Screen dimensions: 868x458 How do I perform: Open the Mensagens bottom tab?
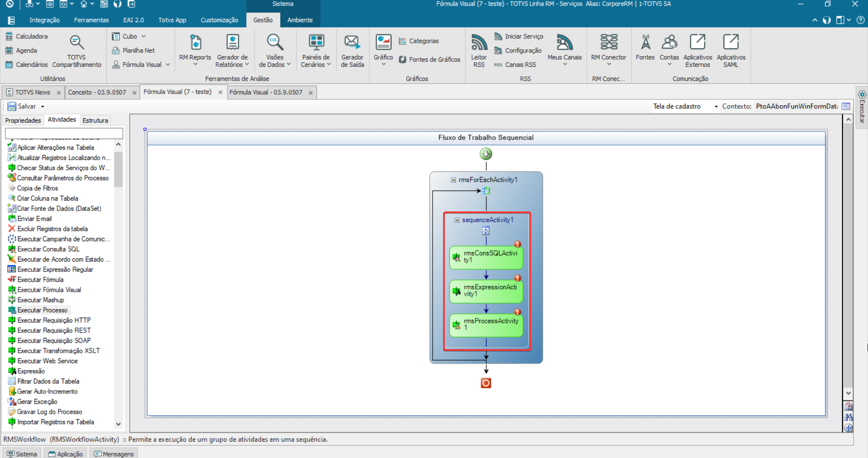coord(114,453)
